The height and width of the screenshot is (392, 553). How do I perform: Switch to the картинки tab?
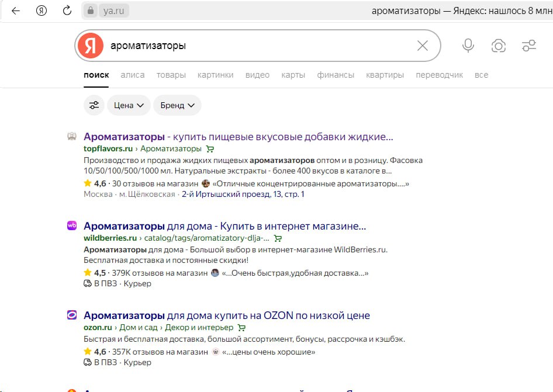tap(215, 75)
